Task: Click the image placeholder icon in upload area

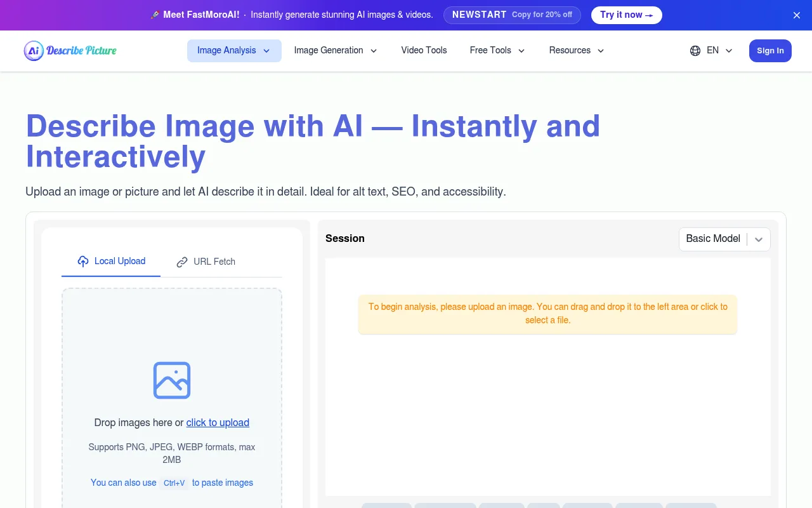Action: [172, 380]
